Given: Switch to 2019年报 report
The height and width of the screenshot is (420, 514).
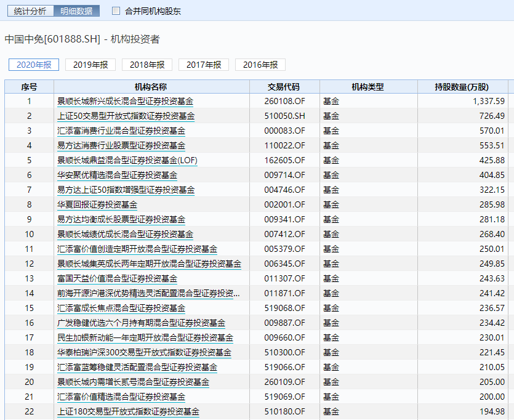Looking at the screenshot, I should (x=90, y=65).
